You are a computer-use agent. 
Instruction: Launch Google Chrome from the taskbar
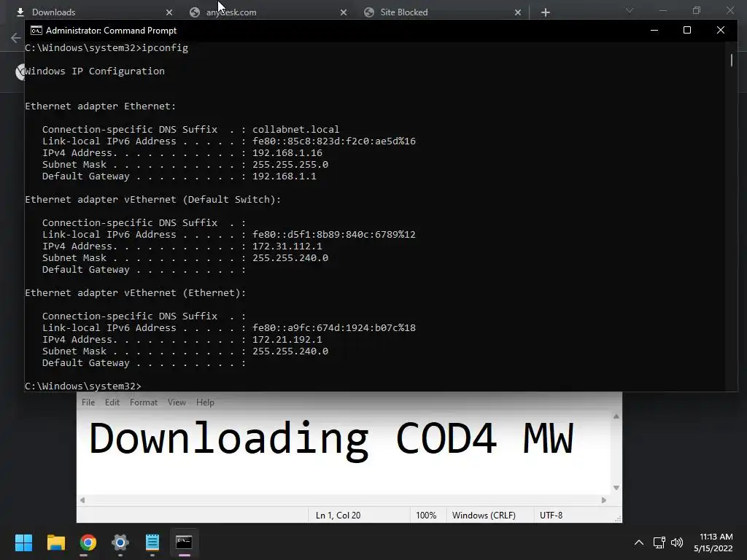88,542
